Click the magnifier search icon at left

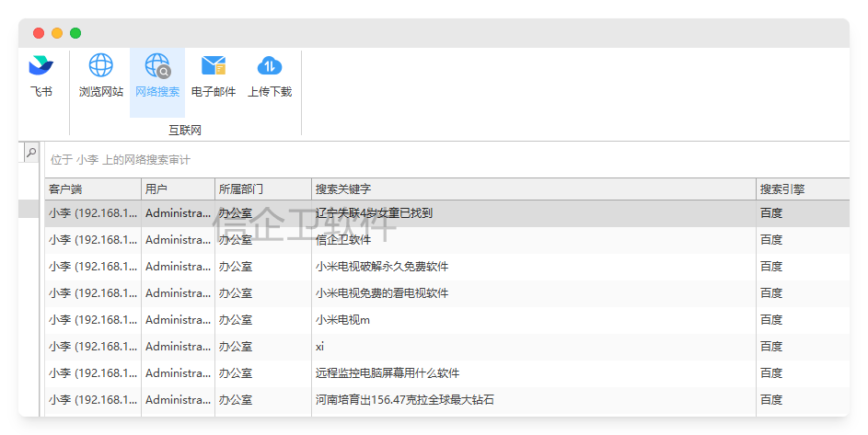tap(30, 153)
